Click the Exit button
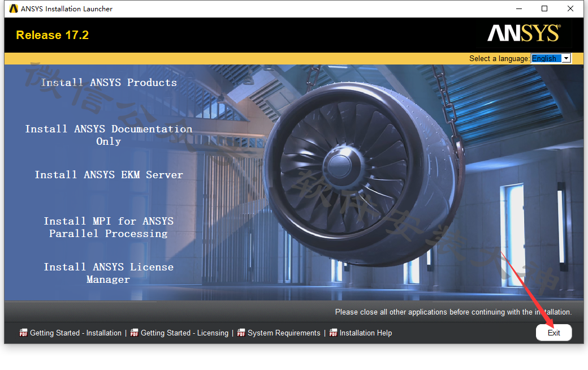The width and height of the screenshot is (588, 370). pyautogui.click(x=554, y=333)
